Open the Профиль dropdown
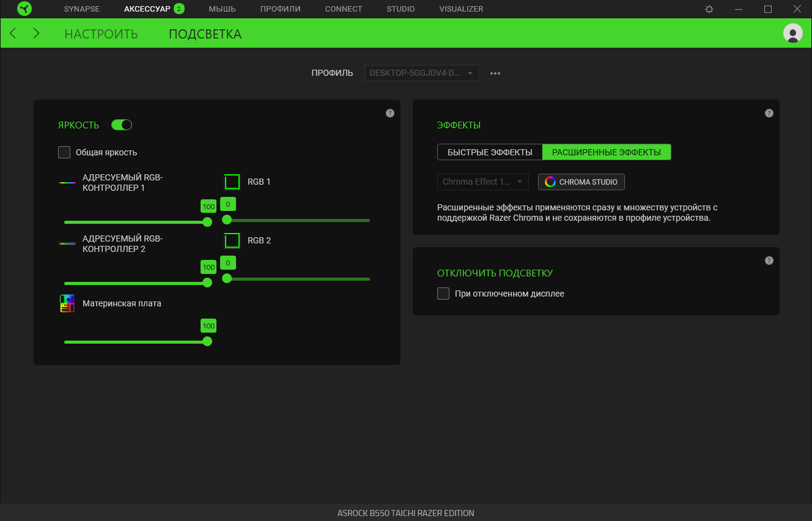The image size is (812, 521). tap(421, 73)
